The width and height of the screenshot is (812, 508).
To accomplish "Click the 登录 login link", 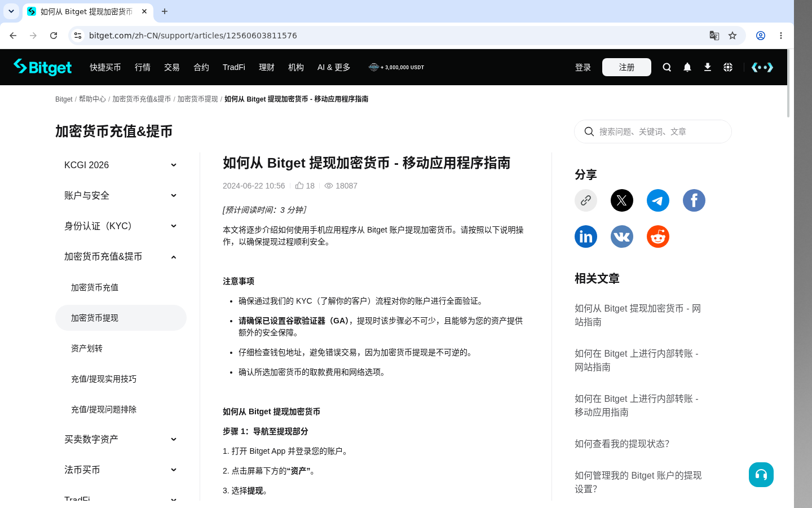I will [x=583, y=67].
